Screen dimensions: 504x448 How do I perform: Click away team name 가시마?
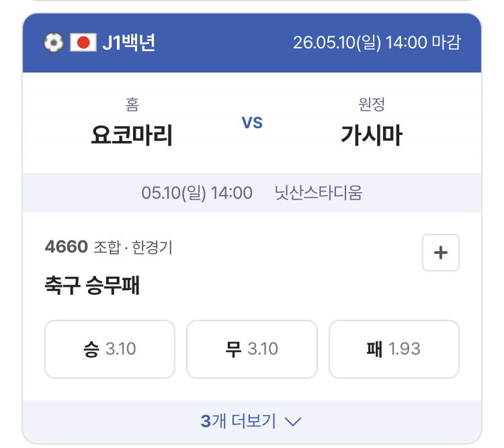(x=371, y=135)
